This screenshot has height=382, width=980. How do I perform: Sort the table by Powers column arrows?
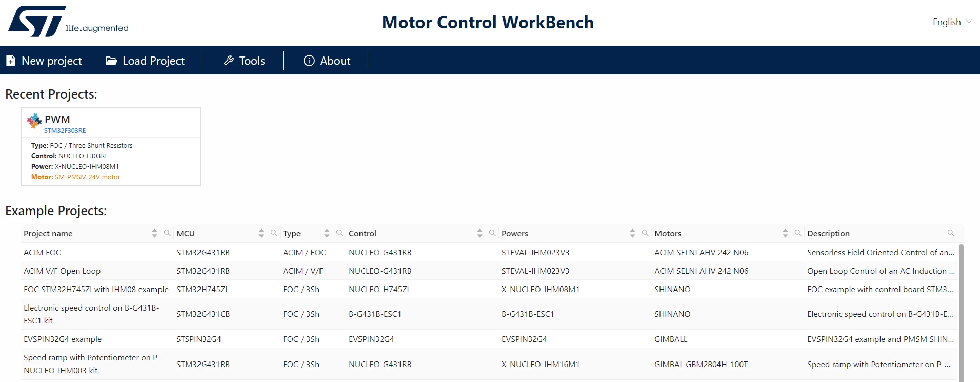point(632,233)
